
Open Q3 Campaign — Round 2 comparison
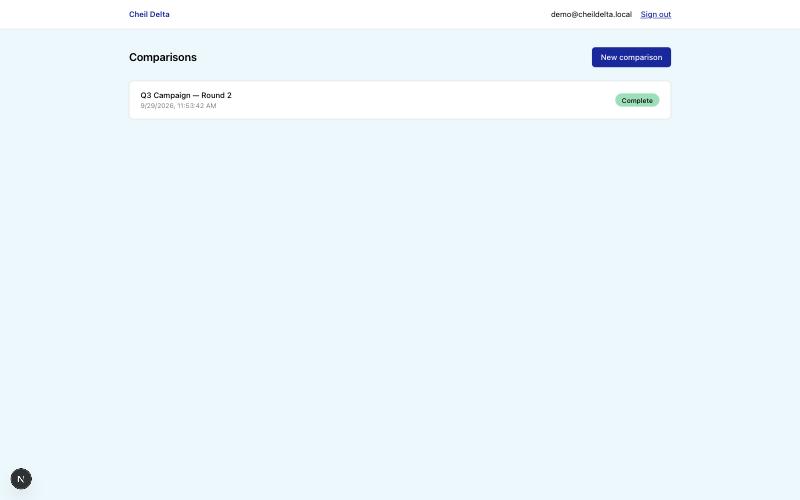click(400, 100)
